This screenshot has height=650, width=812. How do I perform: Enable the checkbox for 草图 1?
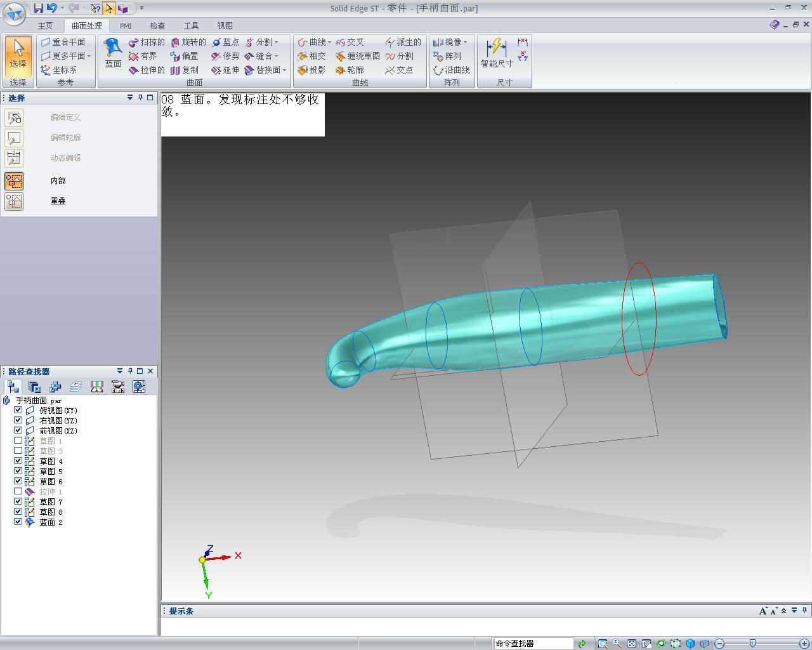click(x=18, y=441)
